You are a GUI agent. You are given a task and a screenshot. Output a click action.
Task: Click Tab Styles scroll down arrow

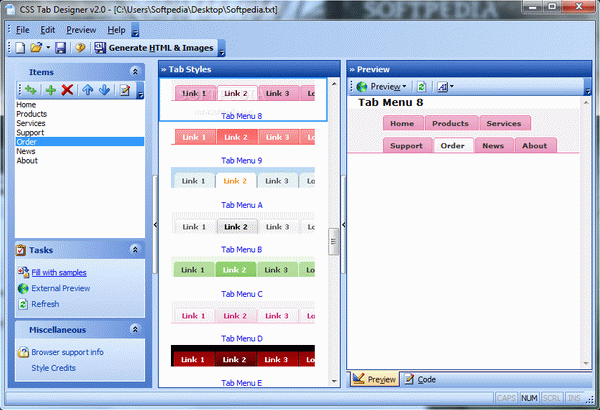pos(334,381)
